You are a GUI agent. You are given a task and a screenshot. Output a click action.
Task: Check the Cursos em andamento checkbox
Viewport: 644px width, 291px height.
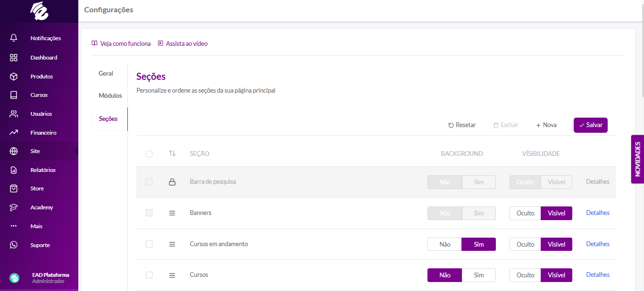coord(149,244)
